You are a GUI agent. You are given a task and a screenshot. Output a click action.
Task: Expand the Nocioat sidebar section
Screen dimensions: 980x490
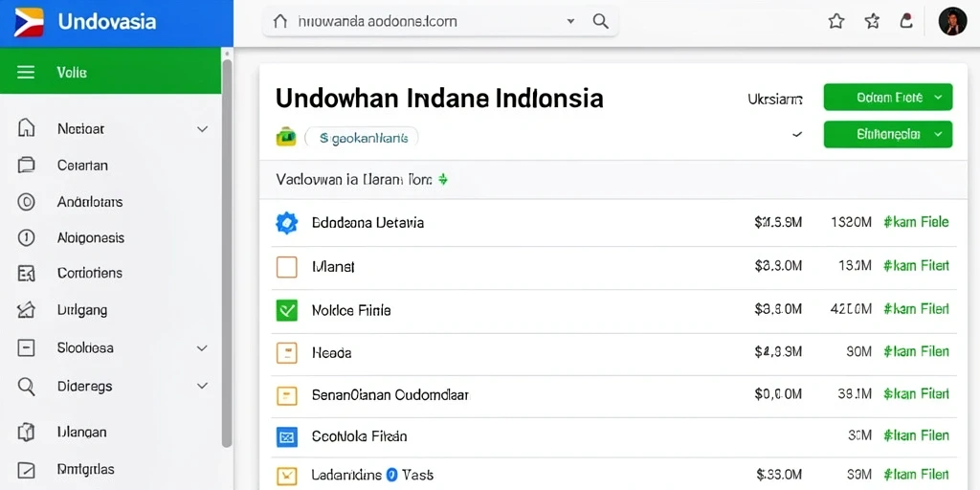tap(202, 129)
